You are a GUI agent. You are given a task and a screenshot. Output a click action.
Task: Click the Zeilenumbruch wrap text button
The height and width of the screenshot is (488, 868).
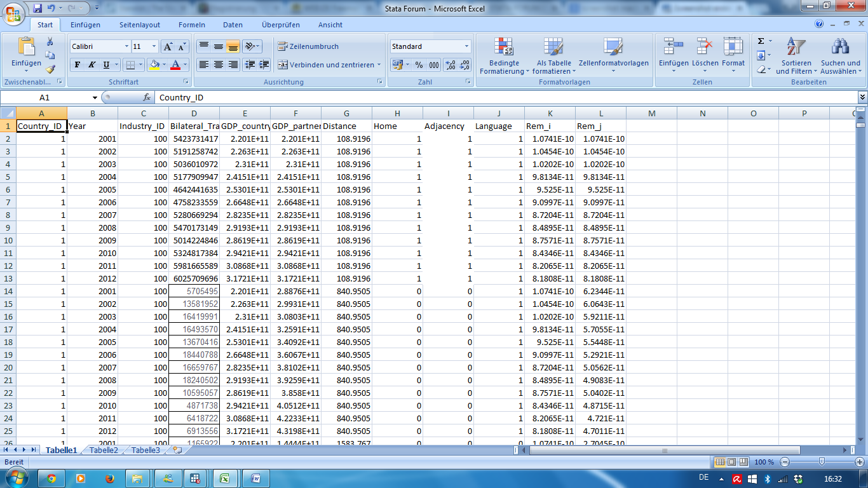(x=309, y=46)
